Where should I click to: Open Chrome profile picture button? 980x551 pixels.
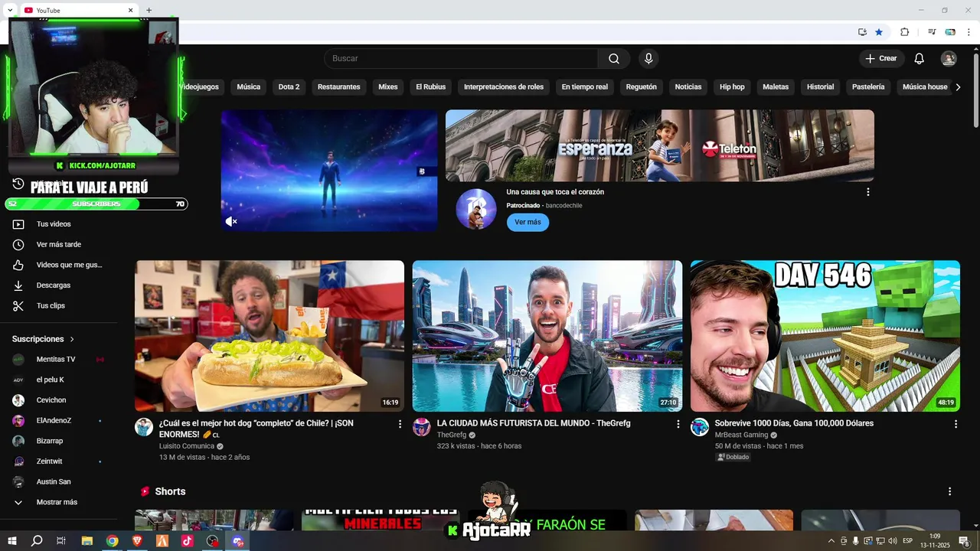(x=950, y=32)
